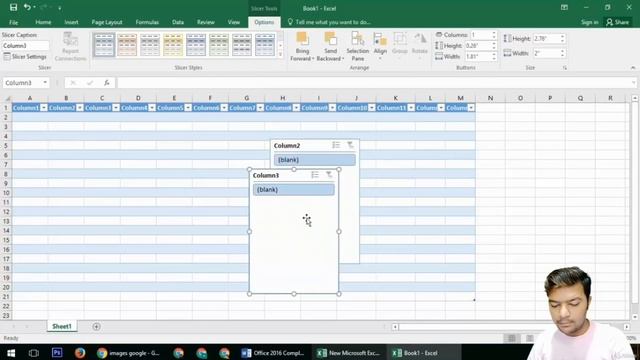Open Photoshop from the taskbar
This screenshot has width=640, height=360.
click(57, 353)
